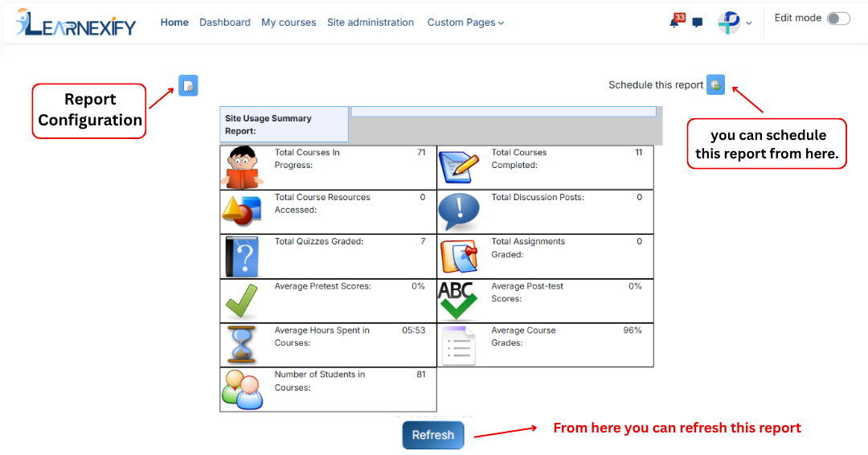Click the Total Quizzes Graded label

tap(319, 241)
